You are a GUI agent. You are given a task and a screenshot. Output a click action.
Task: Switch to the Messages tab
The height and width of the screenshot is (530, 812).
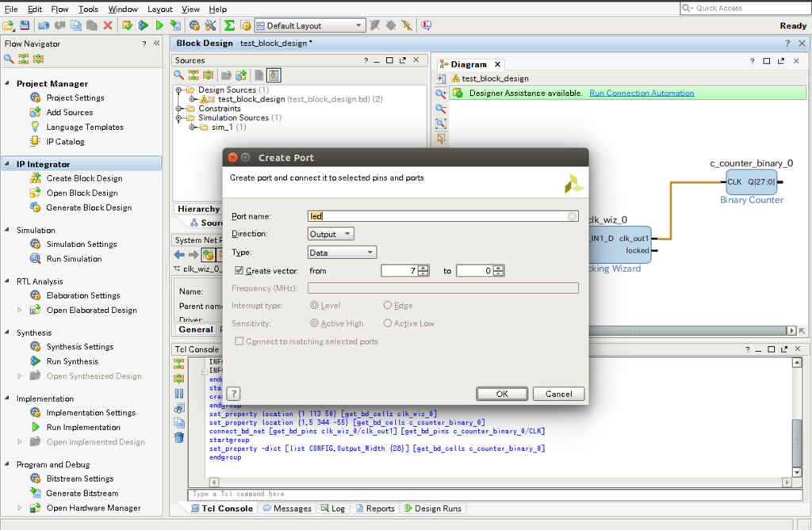[x=287, y=509]
